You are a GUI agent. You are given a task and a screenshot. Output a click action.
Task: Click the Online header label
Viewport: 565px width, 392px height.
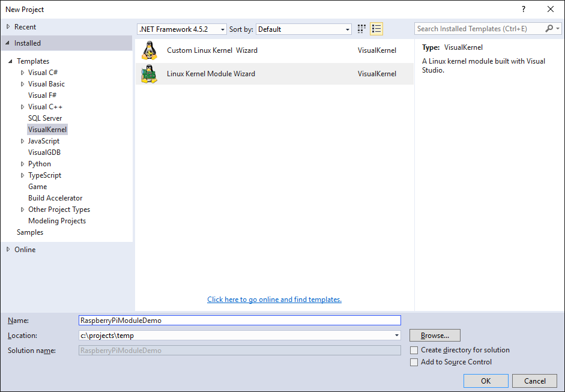coord(25,249)
